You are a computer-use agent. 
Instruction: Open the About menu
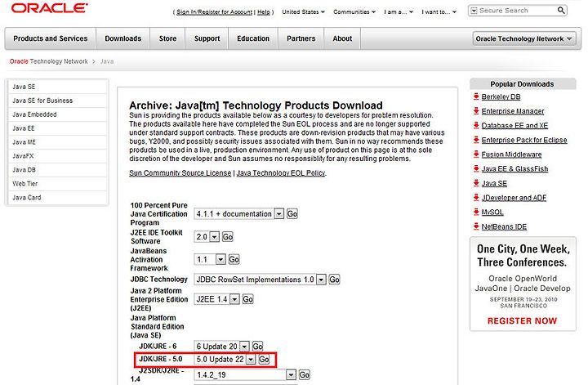pyautogui.click(x=342, y=38)
